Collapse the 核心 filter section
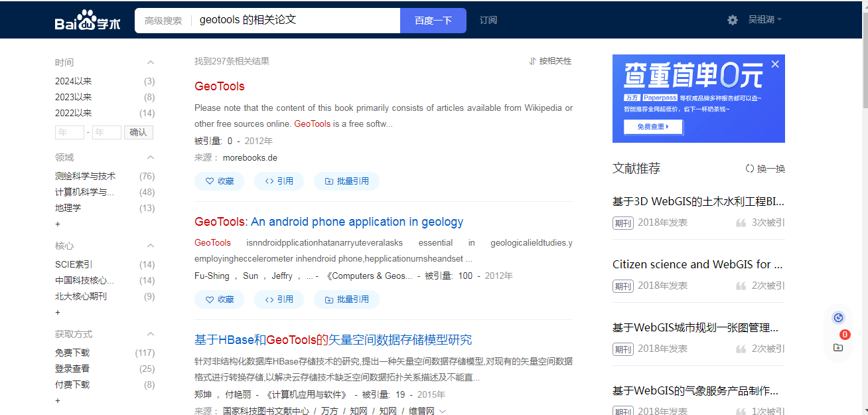Image resolution: width=868 pixels, height=415 pixels. pos(151,246)
